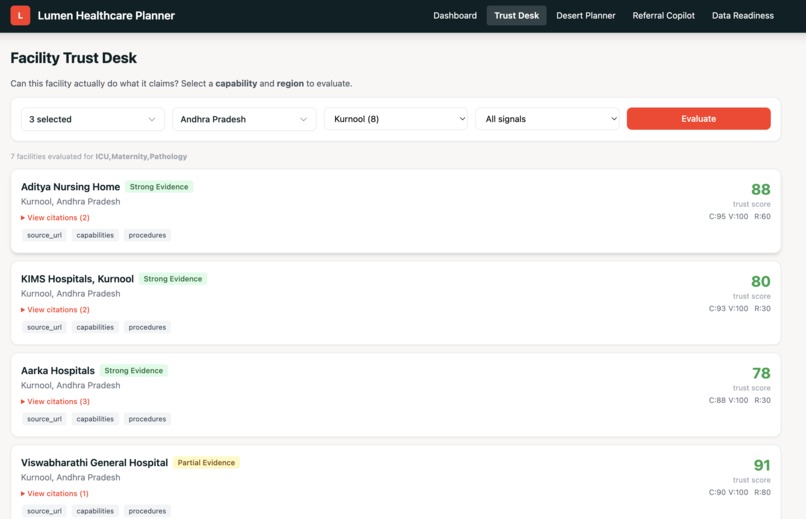Select the Trust Desk tab

516,15
